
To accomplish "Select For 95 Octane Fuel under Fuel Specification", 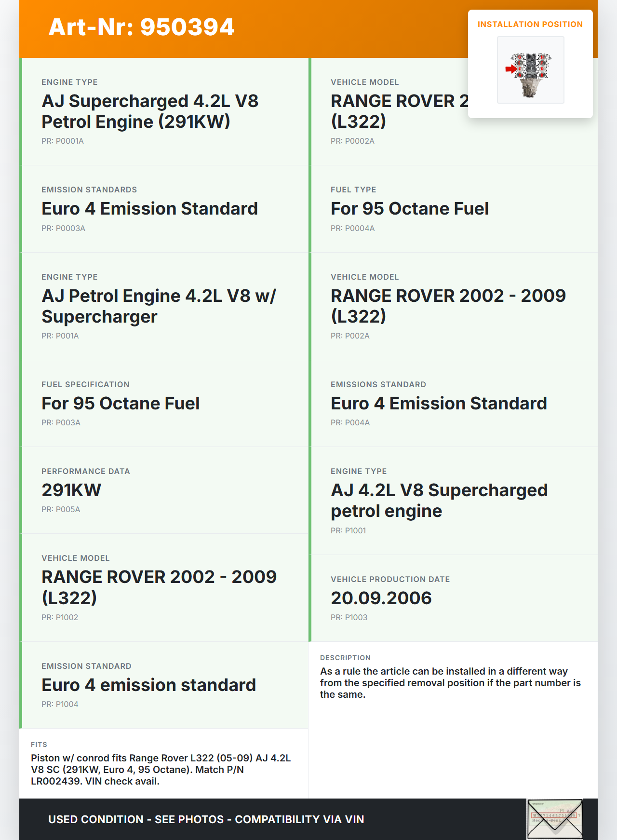I will tap(121, 404).
